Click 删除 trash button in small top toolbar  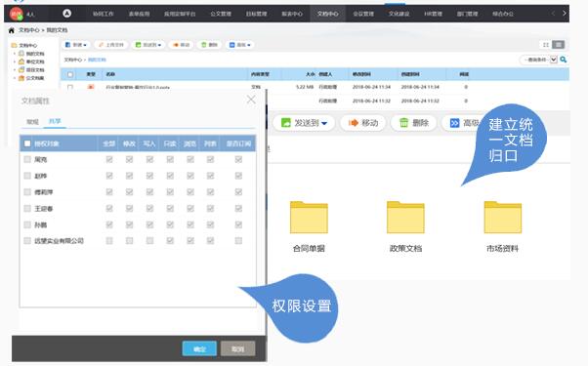pos(209,45)
